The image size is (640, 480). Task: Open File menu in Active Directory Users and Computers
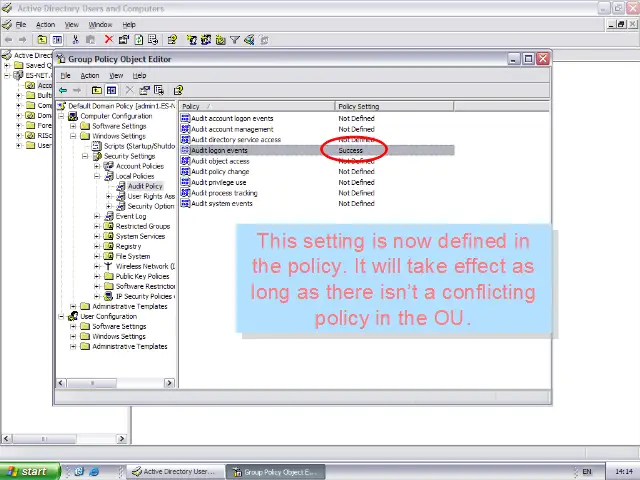[x=20, y=25]
